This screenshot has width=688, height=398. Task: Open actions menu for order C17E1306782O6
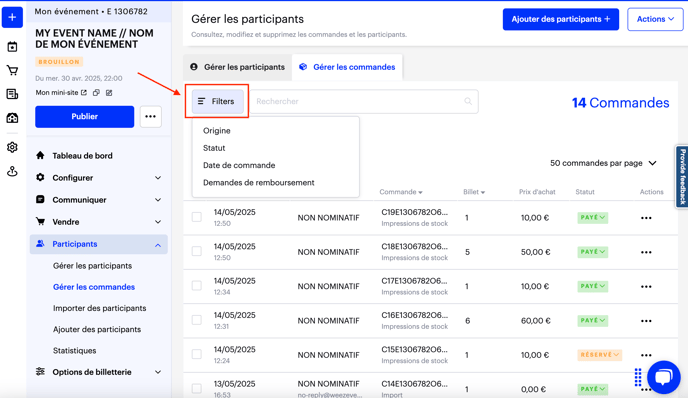pyautogui.click(x=646, y=287)
